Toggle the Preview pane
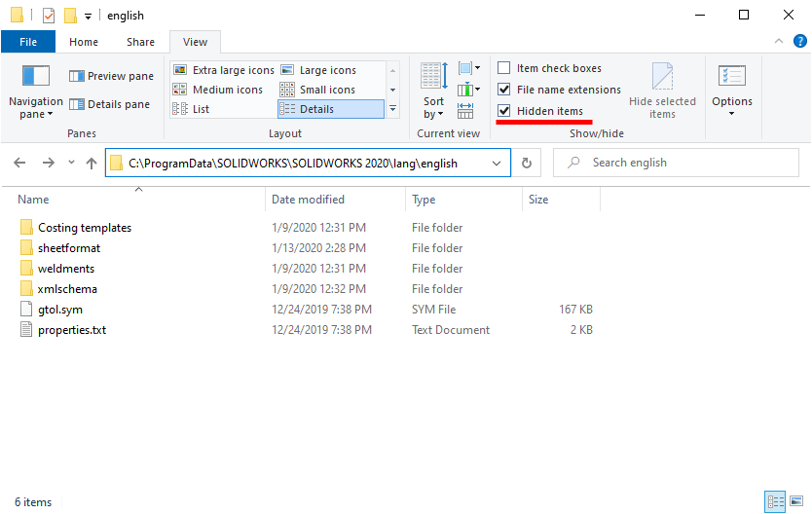The width and height of the screenshot is (812, 514). (x=111, y=76)
